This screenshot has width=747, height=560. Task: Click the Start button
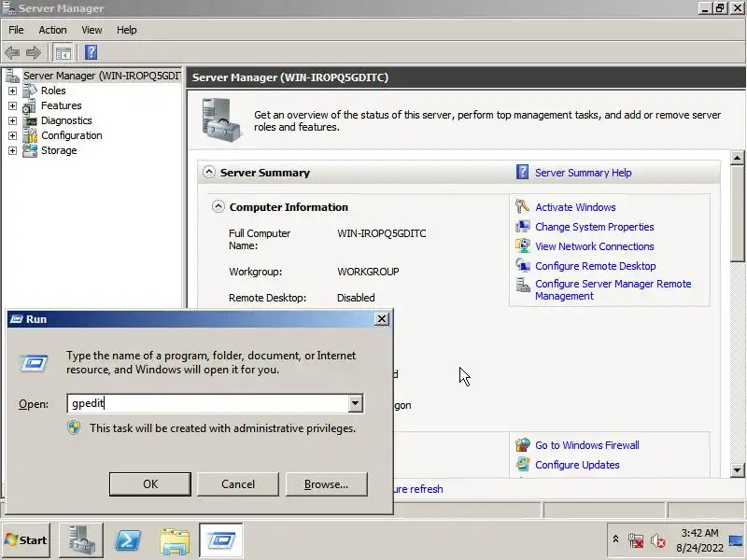(26, 540)
